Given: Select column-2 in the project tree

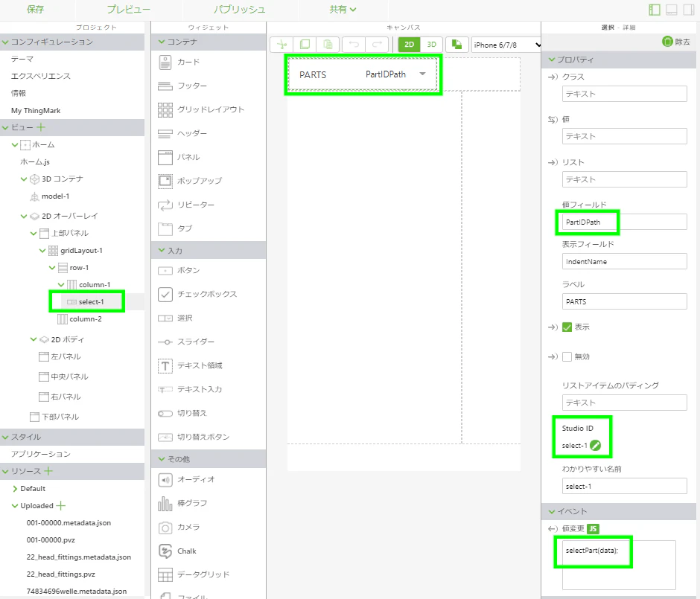Looking at the screenshot, I should (86, 319).
